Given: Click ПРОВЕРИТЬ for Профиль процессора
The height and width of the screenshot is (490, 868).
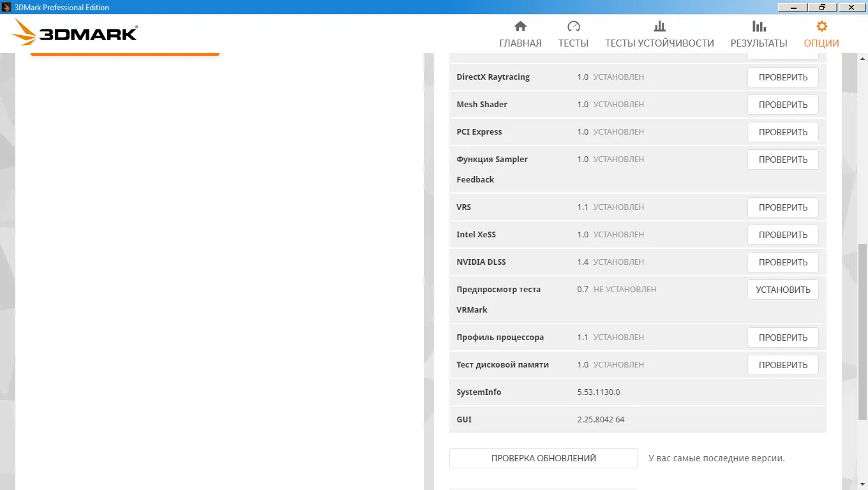Looking at the screenshot, I should click(783, 338).
